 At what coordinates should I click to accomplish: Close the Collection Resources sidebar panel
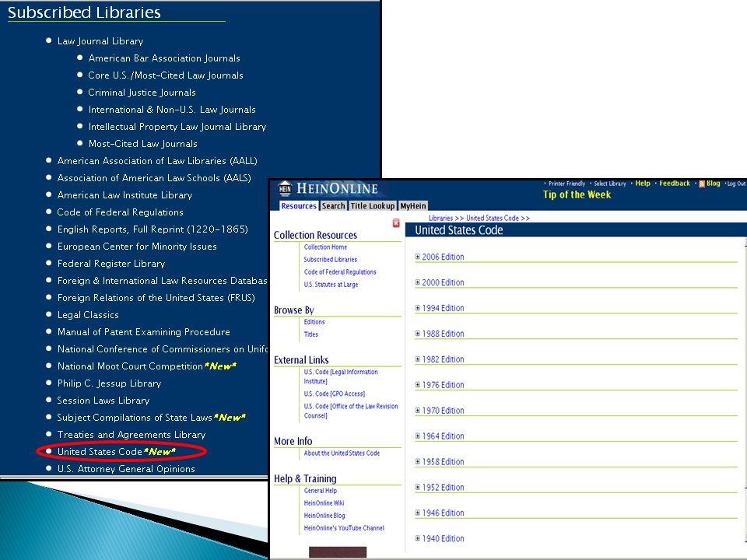pos(396,223)
